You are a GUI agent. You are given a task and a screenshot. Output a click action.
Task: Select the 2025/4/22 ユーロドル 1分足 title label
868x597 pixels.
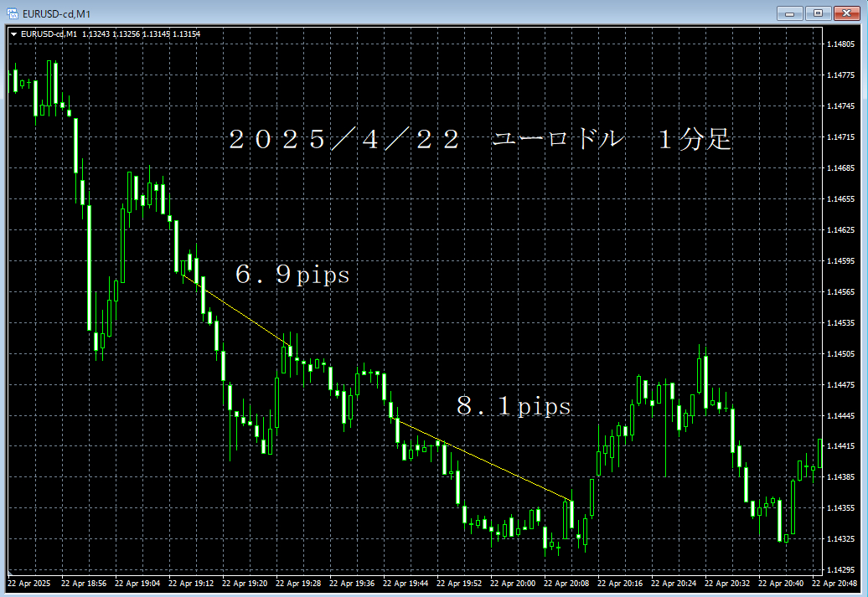click(x=480, y=139)
